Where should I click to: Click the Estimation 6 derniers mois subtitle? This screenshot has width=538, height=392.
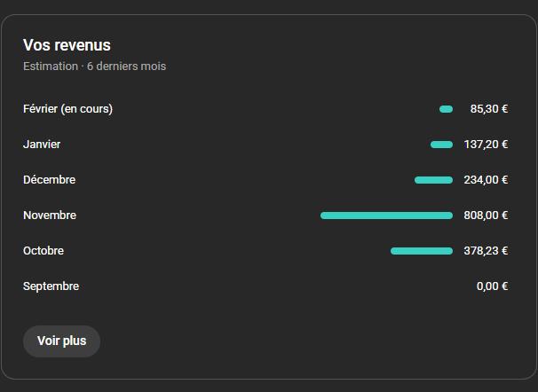(94, 67)
